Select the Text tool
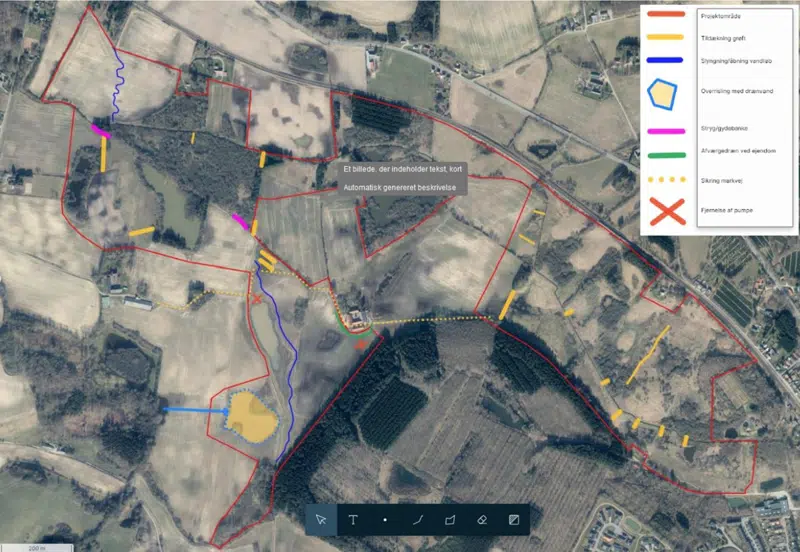The width and height of the screenshot is (800, 552). (x=353, y=520)
